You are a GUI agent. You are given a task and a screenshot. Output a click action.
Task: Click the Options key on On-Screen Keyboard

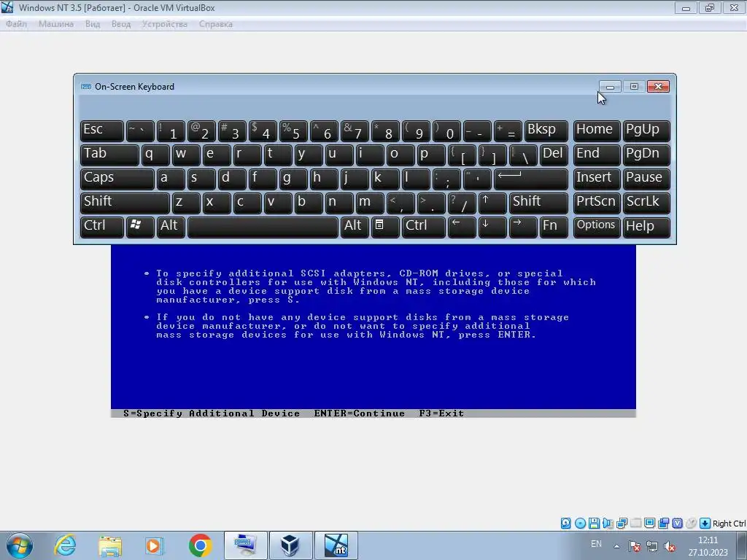[x=597, y=227]
